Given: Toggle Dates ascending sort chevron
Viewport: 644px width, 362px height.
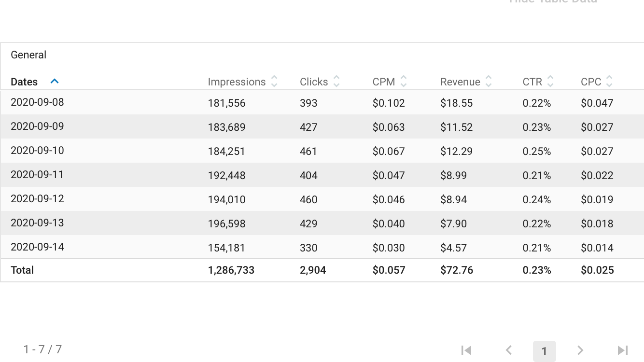Looking at the screenshot, I should (x=55, y=81).
